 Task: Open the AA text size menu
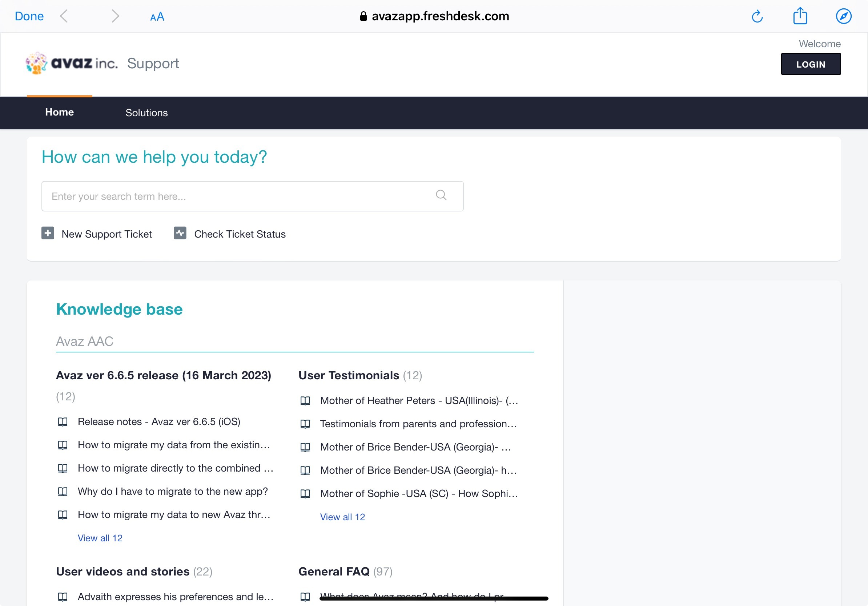tap(157, 17)
